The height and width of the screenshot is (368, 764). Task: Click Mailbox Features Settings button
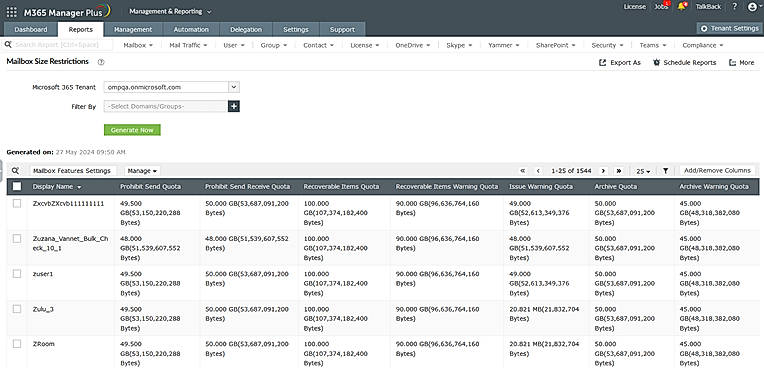click(x=73, y=171)
